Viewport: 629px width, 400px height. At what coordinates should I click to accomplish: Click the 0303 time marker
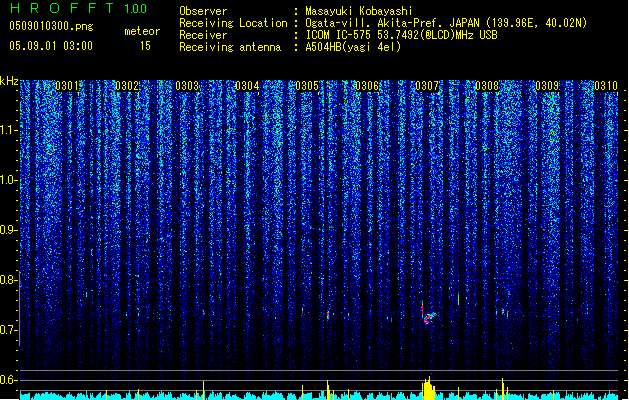pyautogui.click(x=187, y=86)
